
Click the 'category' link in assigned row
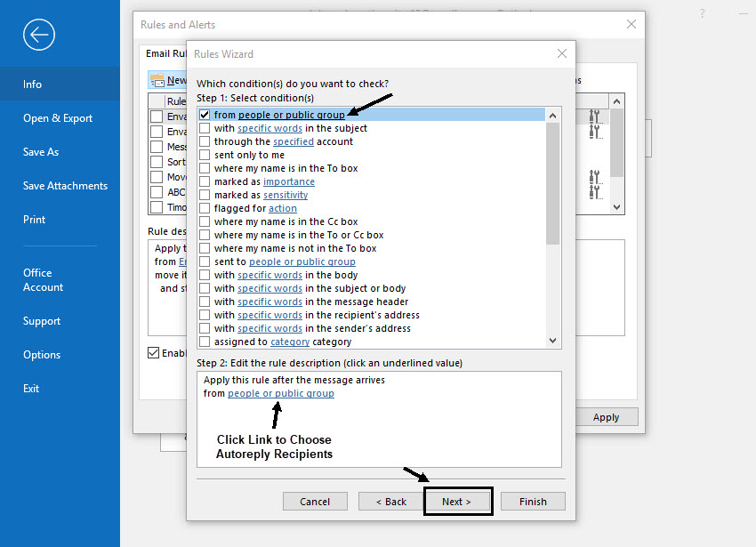[290, 342]
